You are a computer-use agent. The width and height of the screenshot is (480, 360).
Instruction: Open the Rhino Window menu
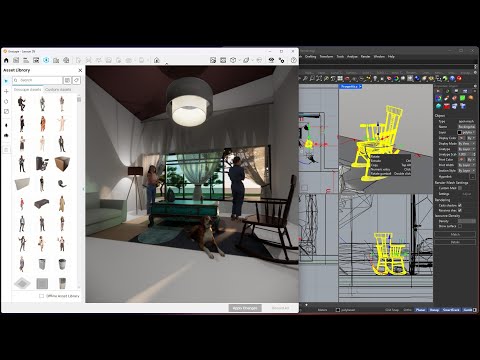pyautogui.click(x=379, y=57)
